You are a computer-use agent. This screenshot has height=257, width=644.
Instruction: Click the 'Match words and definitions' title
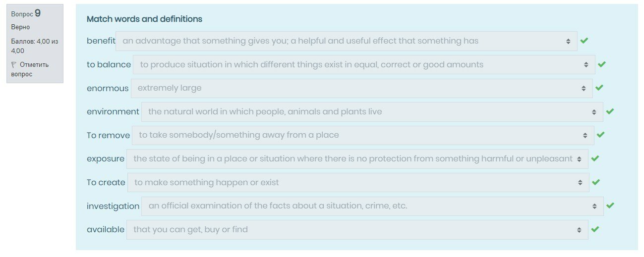tap(144, 19)
